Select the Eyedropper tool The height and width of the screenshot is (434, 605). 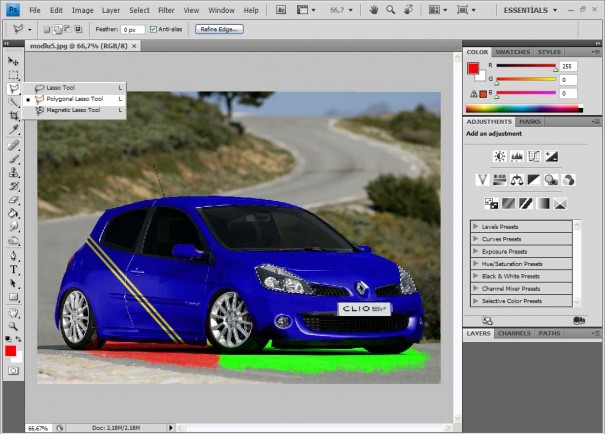tap(14, 129)
